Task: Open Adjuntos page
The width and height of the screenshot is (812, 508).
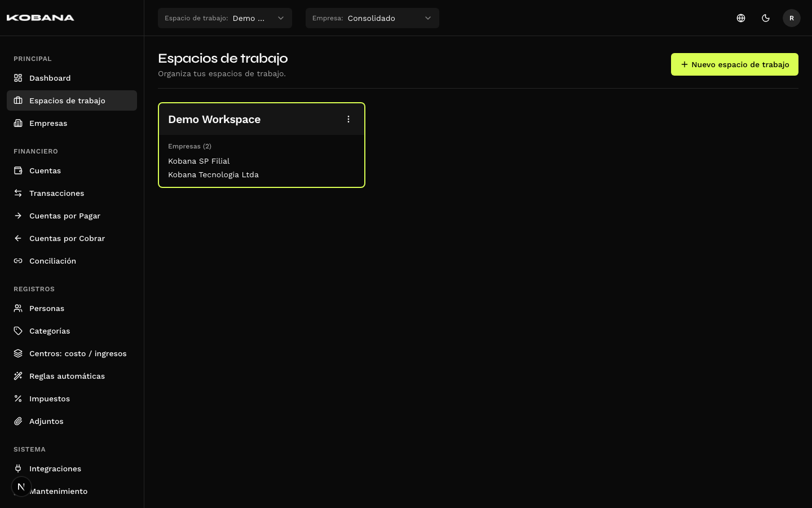Action: 72,421
